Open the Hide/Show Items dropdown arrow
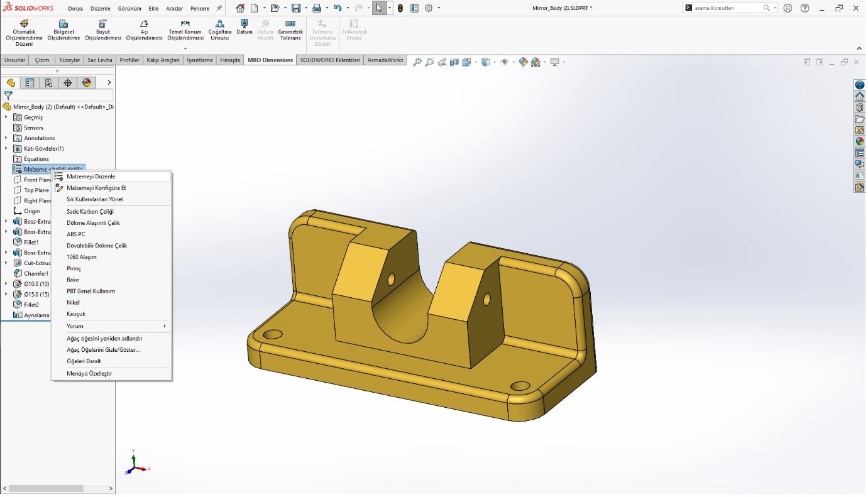868x497 pixels. pos(513,61)
